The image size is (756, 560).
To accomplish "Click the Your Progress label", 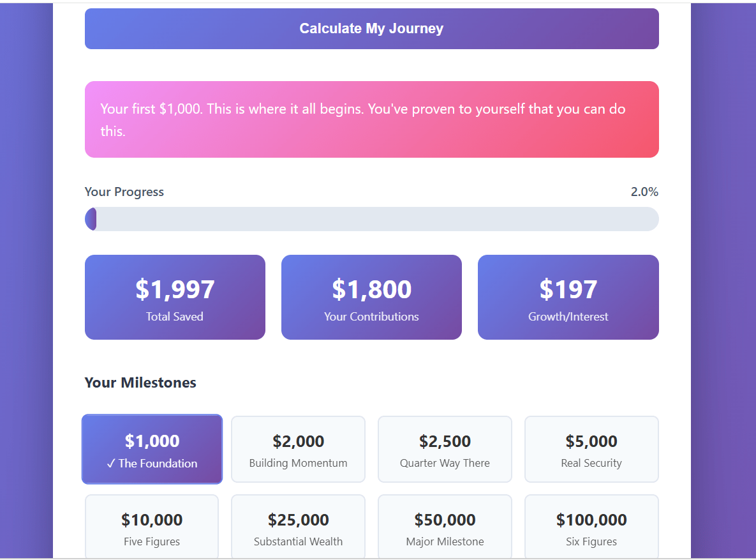I will [x=124, y=192].
